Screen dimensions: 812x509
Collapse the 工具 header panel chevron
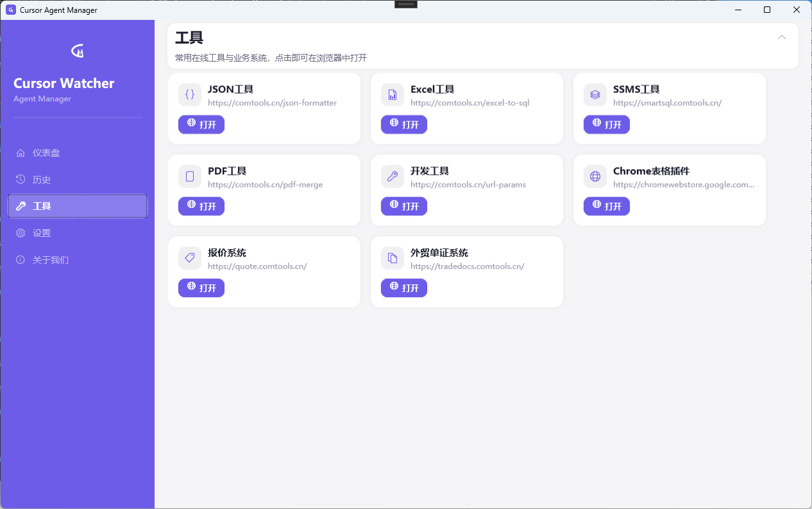coord(782,37)
